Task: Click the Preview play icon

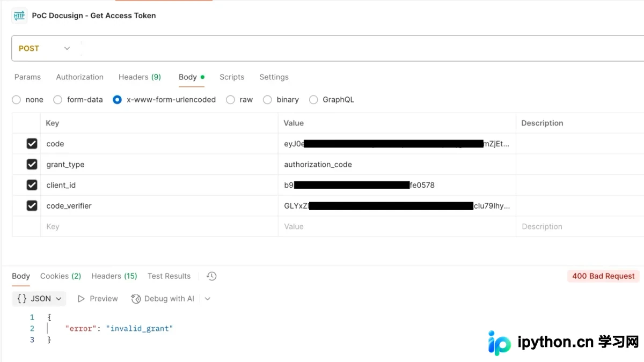Action: [x=81, y=299]
